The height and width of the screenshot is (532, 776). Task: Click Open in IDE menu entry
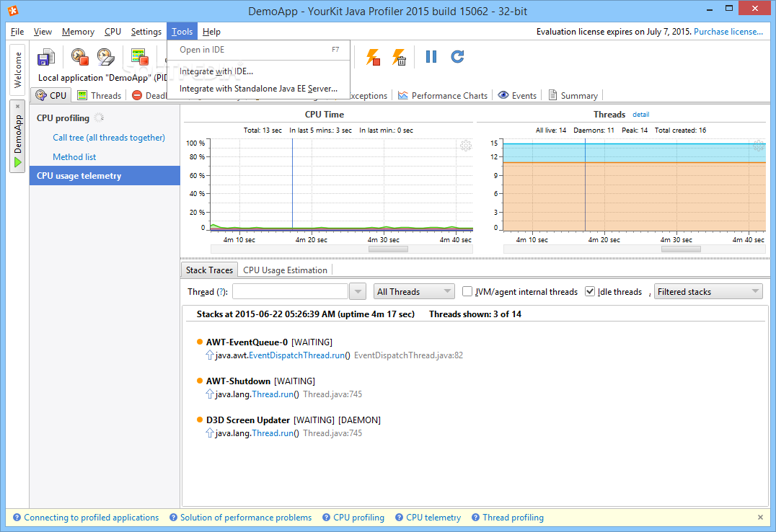click(x=259, y=50)
